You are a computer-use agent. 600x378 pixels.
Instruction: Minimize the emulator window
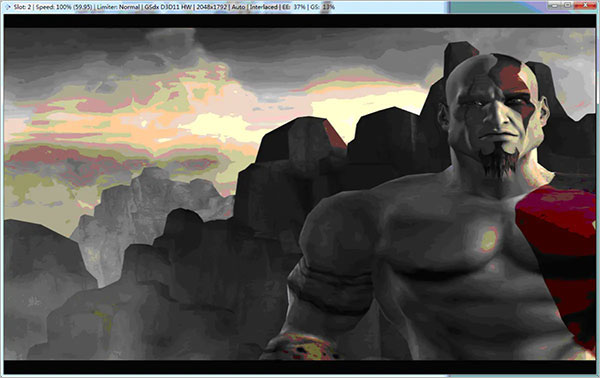coord(555,5)
